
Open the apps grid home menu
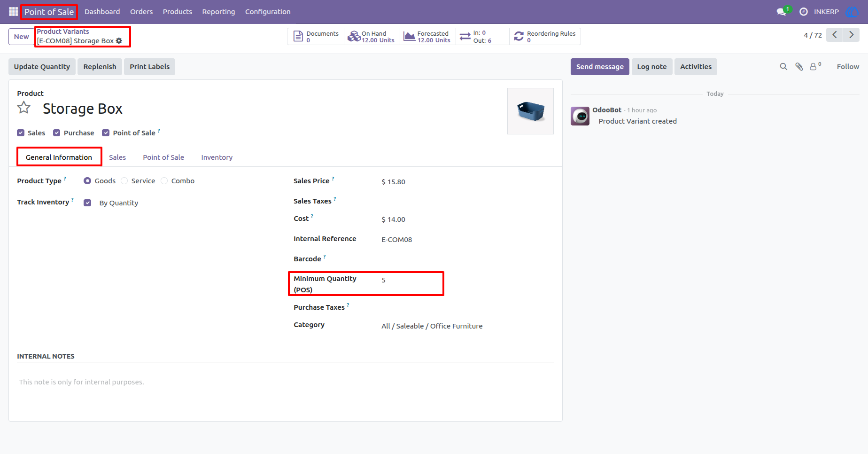(x=13, y=12)
